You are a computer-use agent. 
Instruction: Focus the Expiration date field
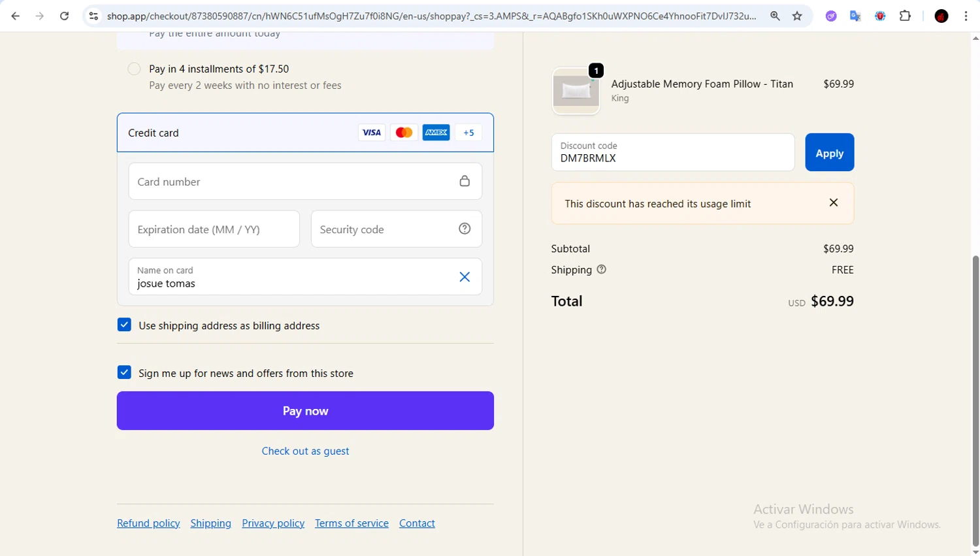pyautogui.click(x=214, y=229)
